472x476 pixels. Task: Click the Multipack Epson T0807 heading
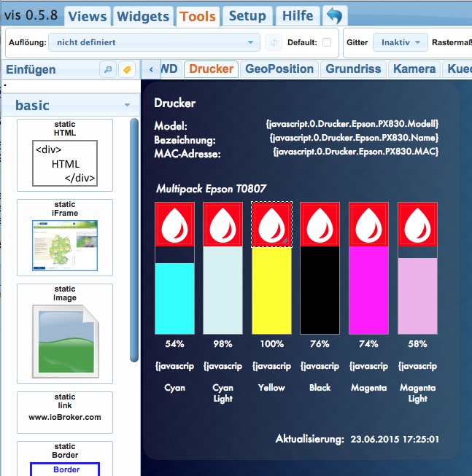coord(211,189)
